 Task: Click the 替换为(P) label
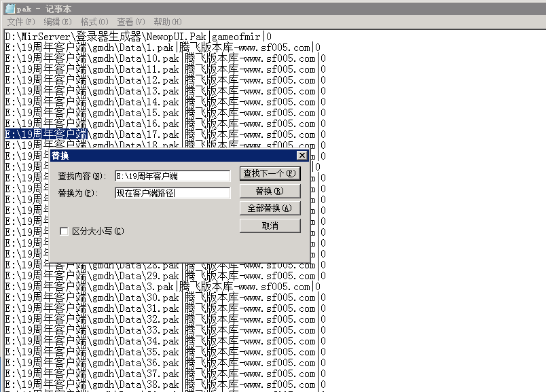pyautogui.click(x=78, y=193)
